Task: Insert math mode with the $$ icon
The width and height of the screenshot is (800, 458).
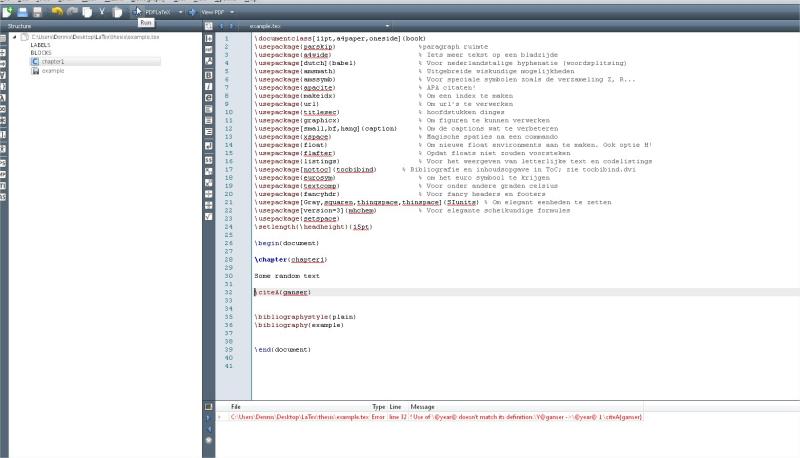Action: [209, 160]
